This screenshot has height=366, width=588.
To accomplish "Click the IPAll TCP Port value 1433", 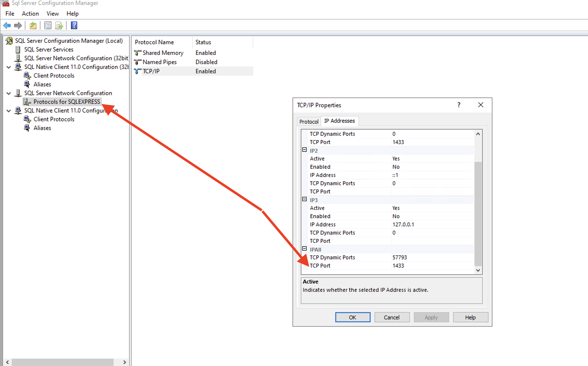I will (x=398, y=266).
